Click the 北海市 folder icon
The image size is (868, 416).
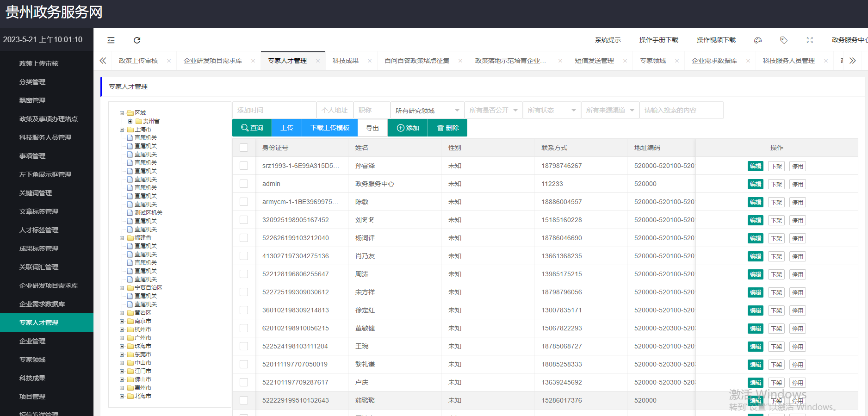click(130, 396)
